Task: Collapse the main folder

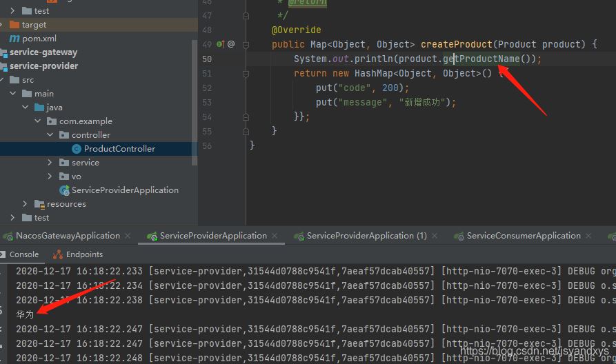Action: tap(13, 94)
